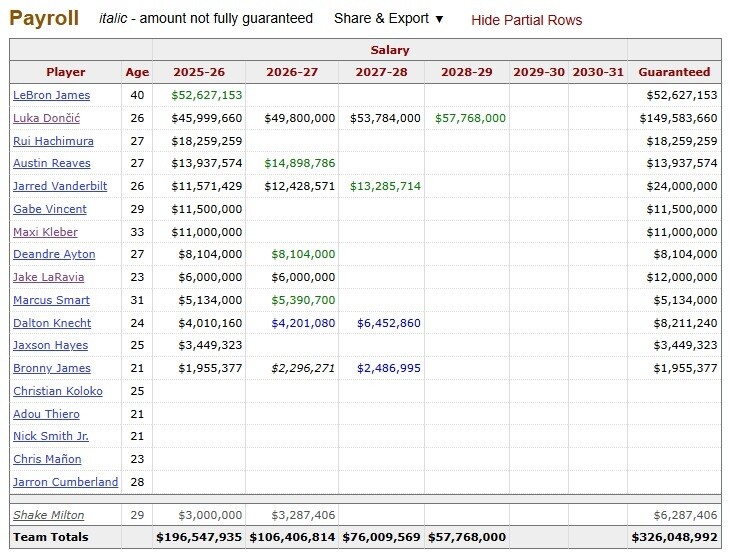Select Jarred Vanderbilt's $13,285,714 2027-28 salary
The height and width of the screenshot is (555, 732).
coord(385,186)
